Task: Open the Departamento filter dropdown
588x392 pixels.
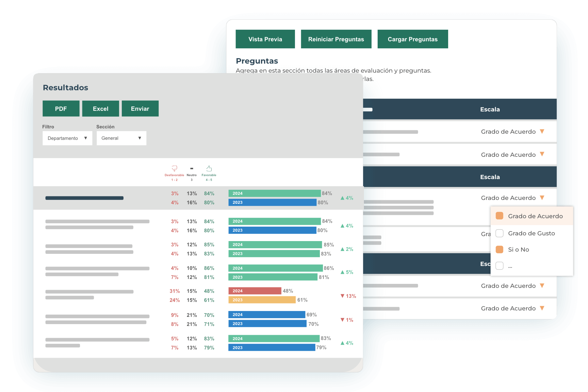Action: tap(67, 138)
